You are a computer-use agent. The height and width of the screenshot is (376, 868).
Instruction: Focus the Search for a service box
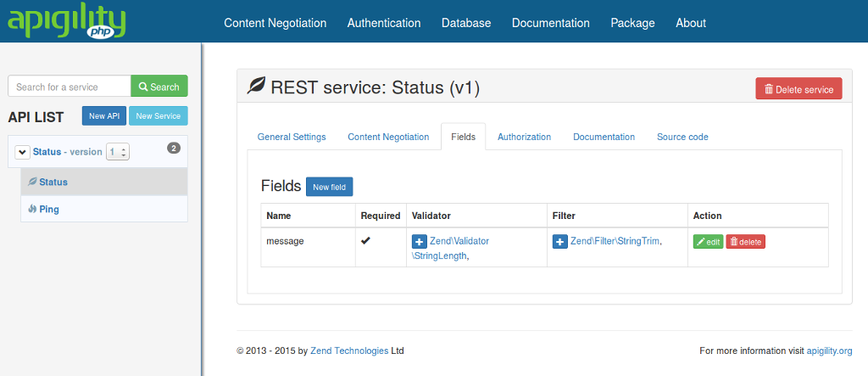tap(70, 87)
